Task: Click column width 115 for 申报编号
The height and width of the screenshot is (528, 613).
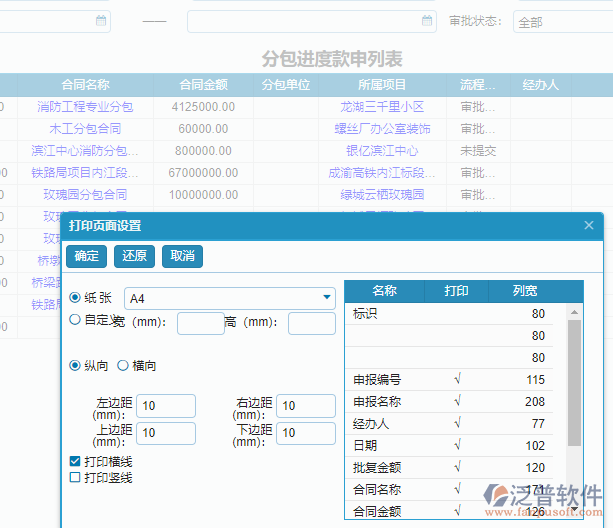Action: click(535, 379)
